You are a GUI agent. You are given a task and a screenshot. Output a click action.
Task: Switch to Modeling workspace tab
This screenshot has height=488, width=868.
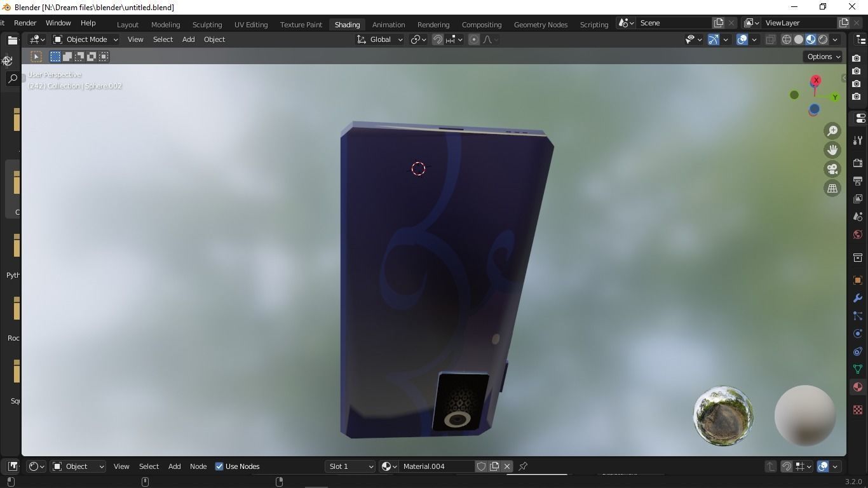tap(165, 25)
